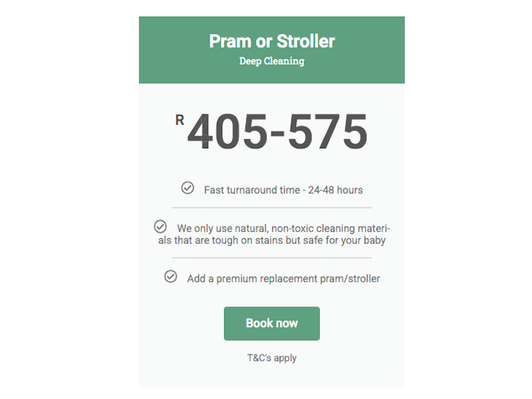
Task: Select the Deep Cleaning subtitle
Action: click(272, 61)
